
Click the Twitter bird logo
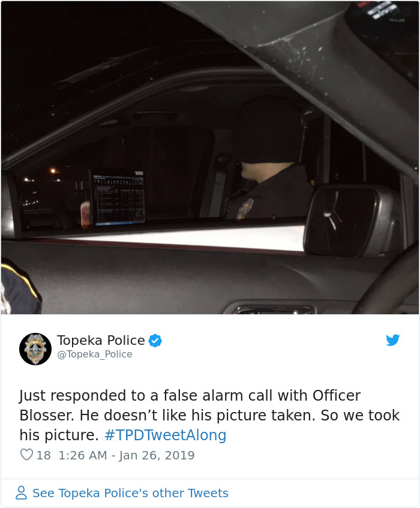[392, 340]
